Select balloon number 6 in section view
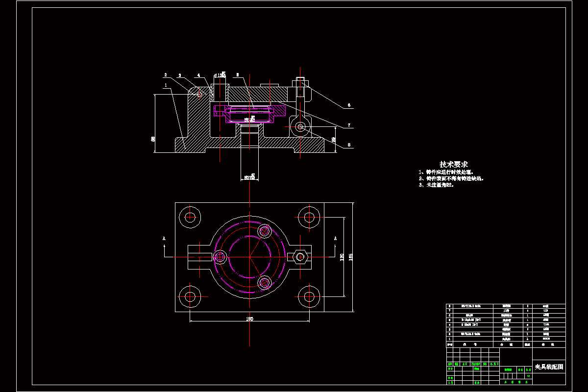This screenshot has height=392, width=588. [349, 105]
